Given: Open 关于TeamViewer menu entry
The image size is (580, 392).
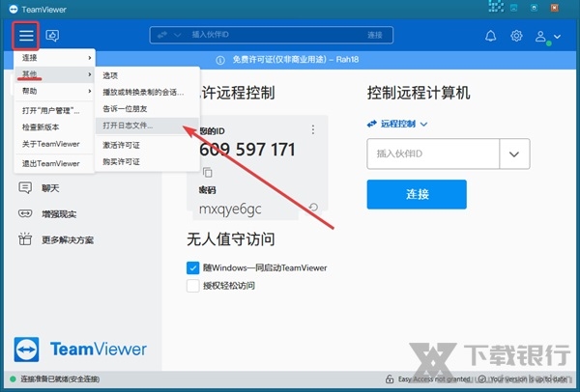Looking at the screenshot, I should click(x=55, y=144).
